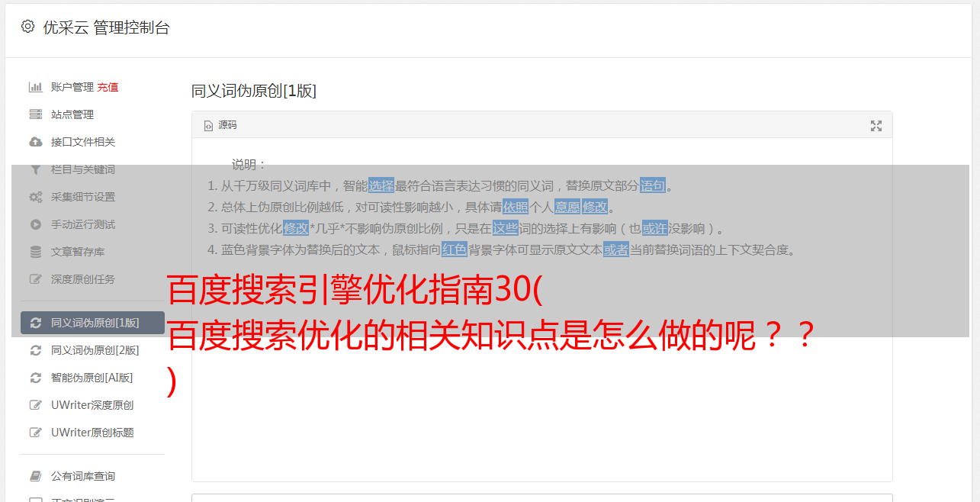This screenshot has width=980, height=502.
Task: Click the play icon next to 手动运行测试
Action: 35,224
